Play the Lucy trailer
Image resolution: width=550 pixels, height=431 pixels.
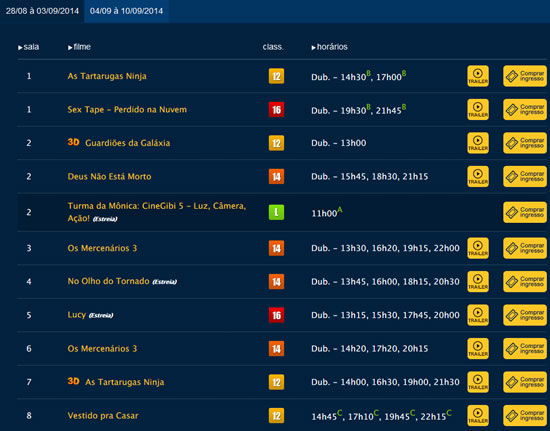[478, 315]
